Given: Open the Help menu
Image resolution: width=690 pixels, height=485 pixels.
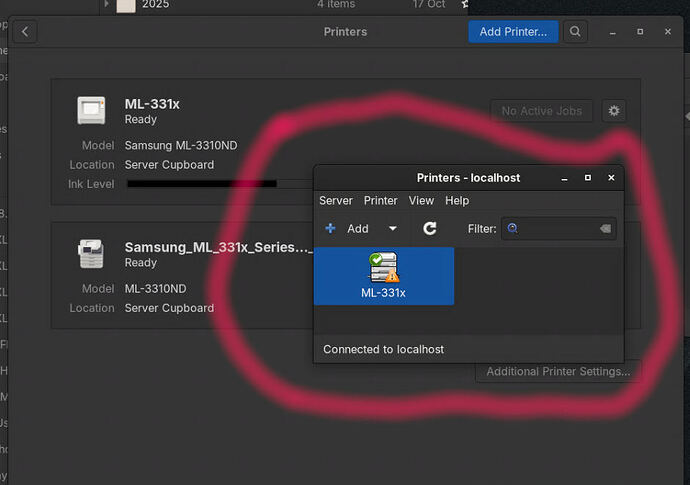Looking at the screenshot, I should 457,201.
